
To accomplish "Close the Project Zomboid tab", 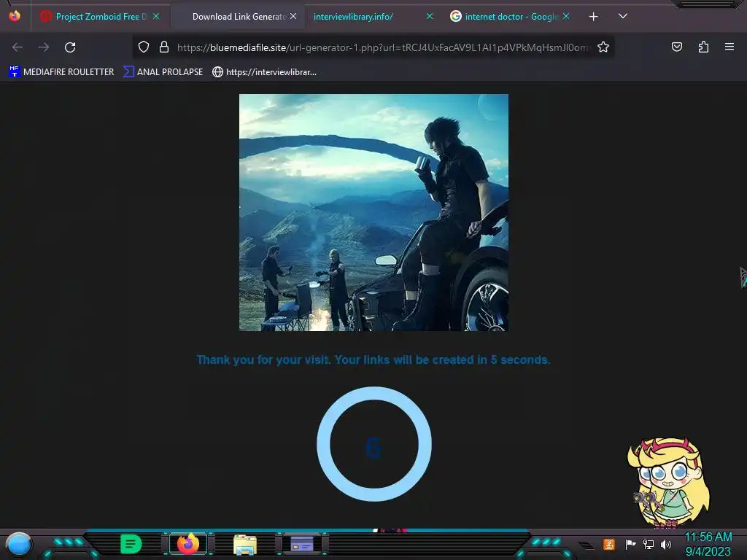I will tap(156, 17).
